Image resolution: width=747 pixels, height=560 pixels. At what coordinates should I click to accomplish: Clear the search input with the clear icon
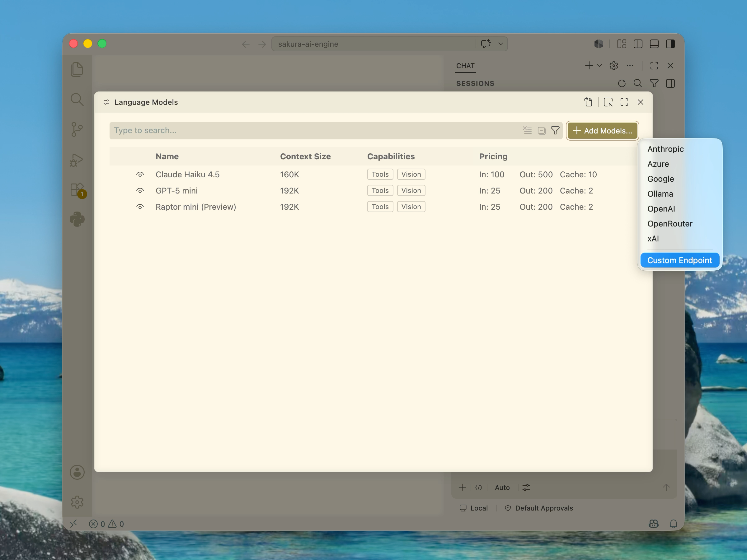[x=527, y=130]
